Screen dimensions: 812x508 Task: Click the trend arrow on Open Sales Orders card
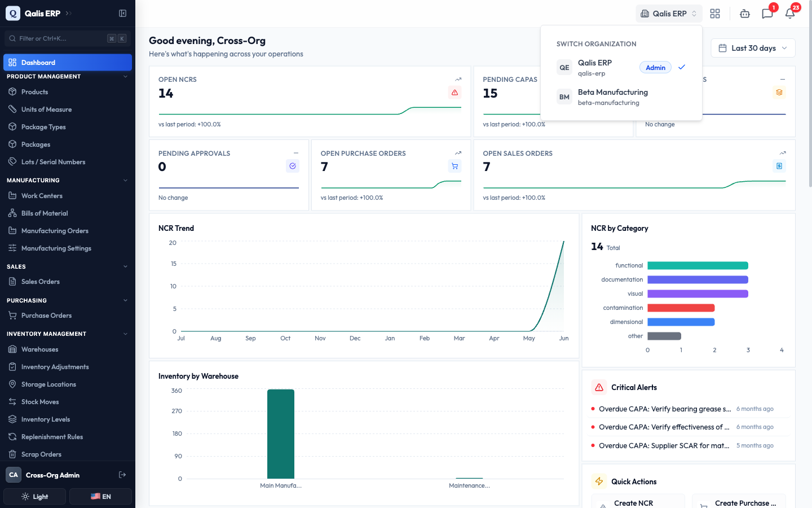pos(783,153)
